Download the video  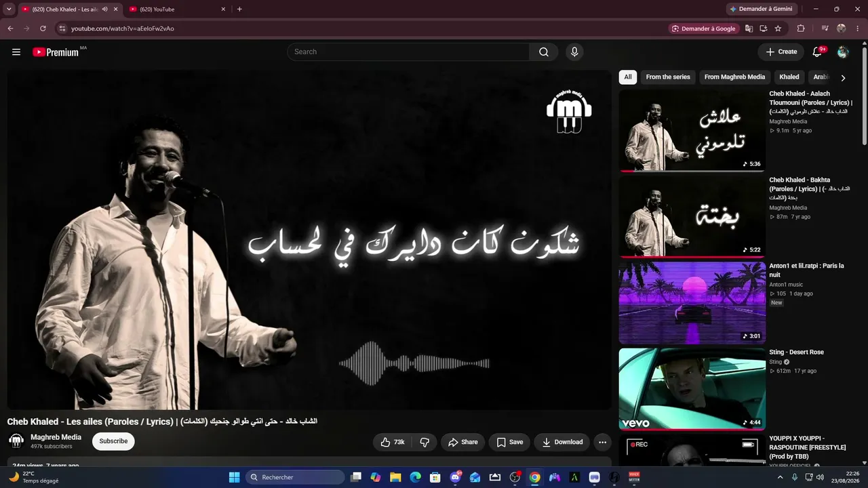click(x=561, y=442)
